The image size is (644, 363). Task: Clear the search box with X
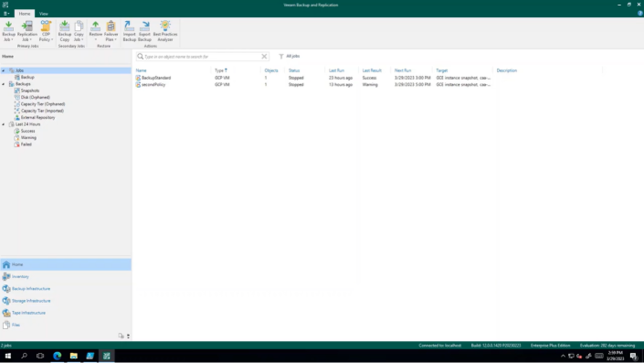coord(264,57)
